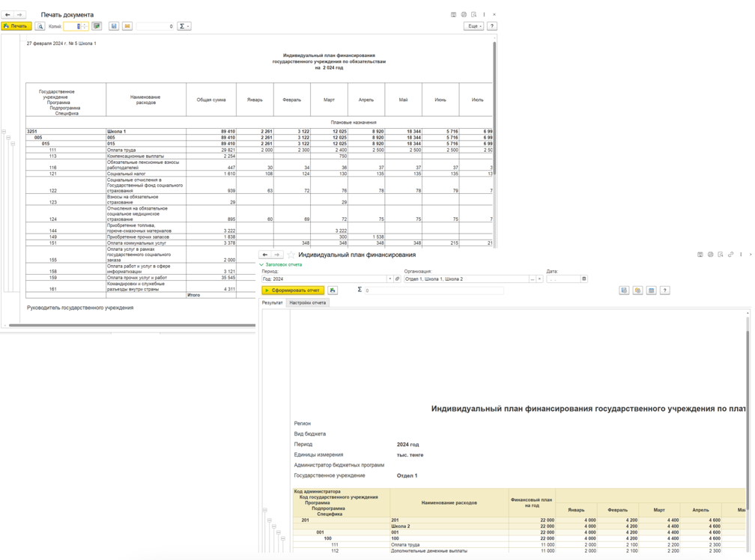Open the Период dropdown showing Год: 2024
Screen dimensions: 755x560
click(390, 279)
